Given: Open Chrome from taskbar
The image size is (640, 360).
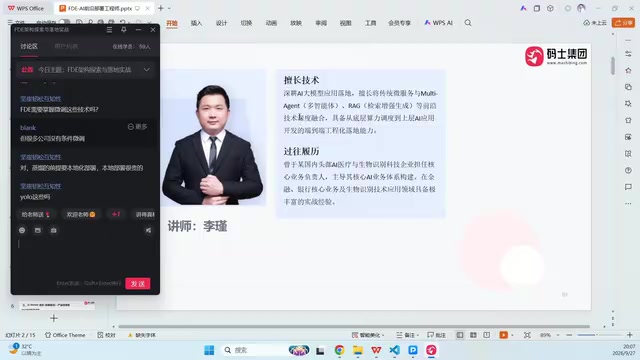Looking at the screenshot, I should (x=339, y=350).
